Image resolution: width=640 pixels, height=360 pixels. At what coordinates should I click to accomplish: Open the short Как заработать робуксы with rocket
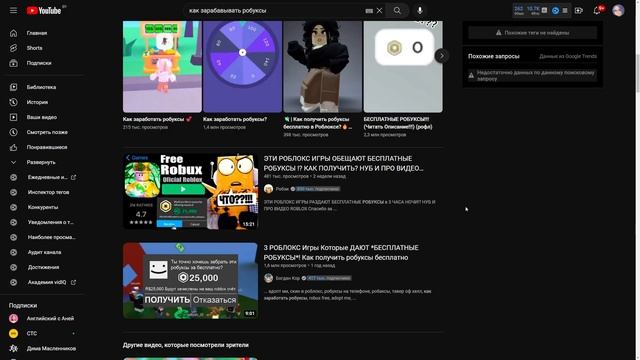[162, 67]
